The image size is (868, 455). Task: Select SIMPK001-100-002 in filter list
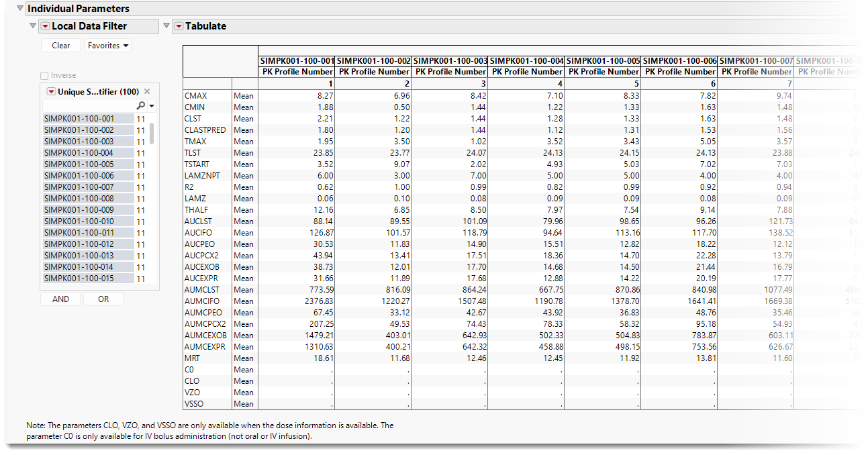pos(89,130)
